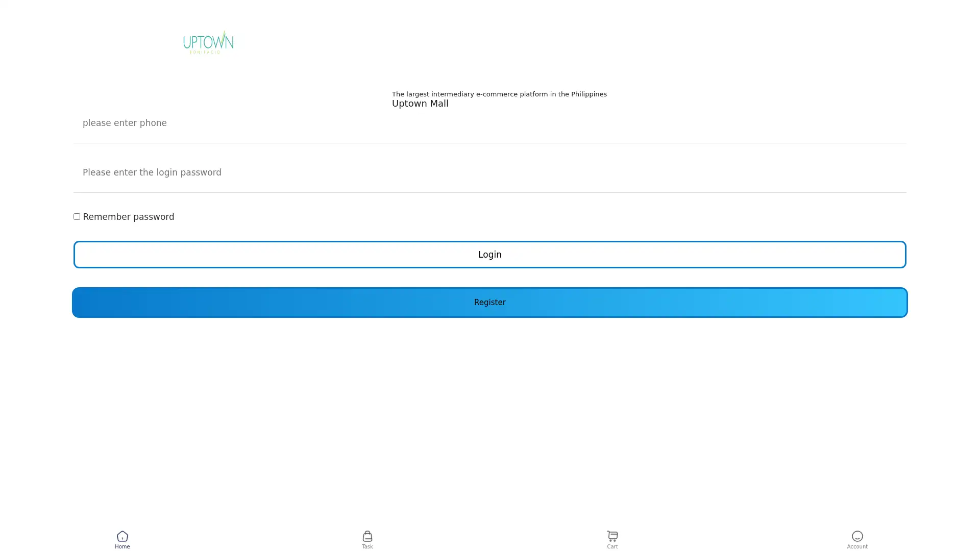Click the cart trolley symbol above Cart label

coord(611,536)
